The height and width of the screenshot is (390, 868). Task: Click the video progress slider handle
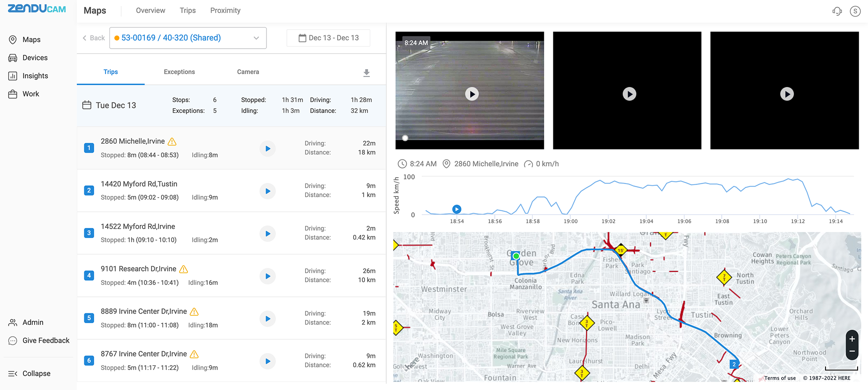(x=405, y=138)
